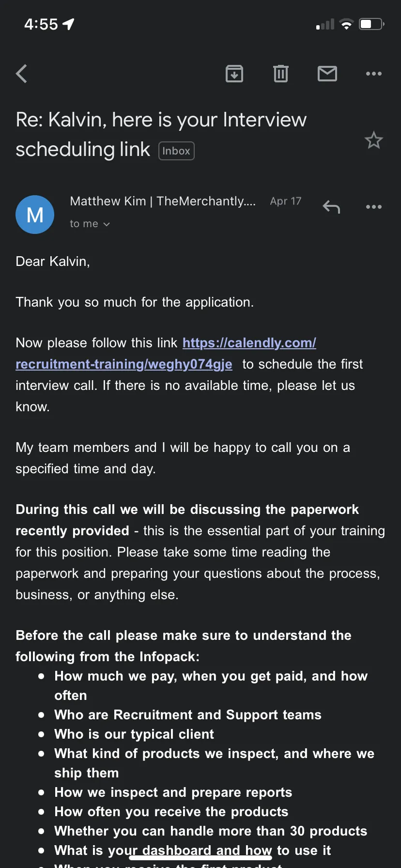Viewport: 401px width, 868px height.
Task: Open the top toolbar three-dot menu
Action: click(x=374, y=74)
